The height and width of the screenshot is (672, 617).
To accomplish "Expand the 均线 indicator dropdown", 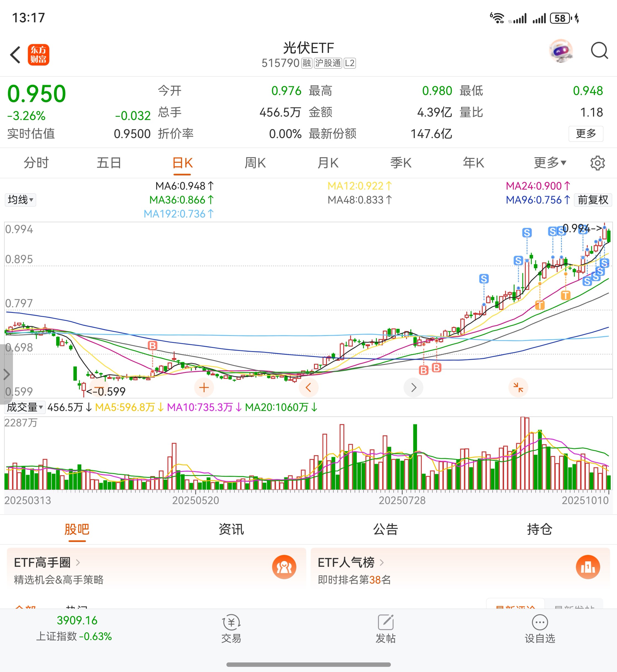I will tap(20, 200).
